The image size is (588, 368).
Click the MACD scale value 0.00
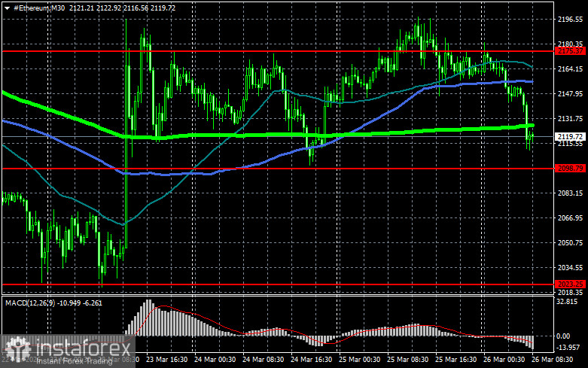563,336
